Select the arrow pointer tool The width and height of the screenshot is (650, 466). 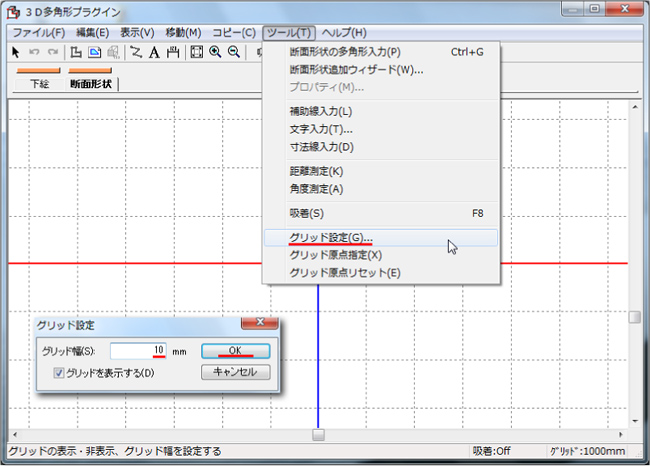pos(16,52)
